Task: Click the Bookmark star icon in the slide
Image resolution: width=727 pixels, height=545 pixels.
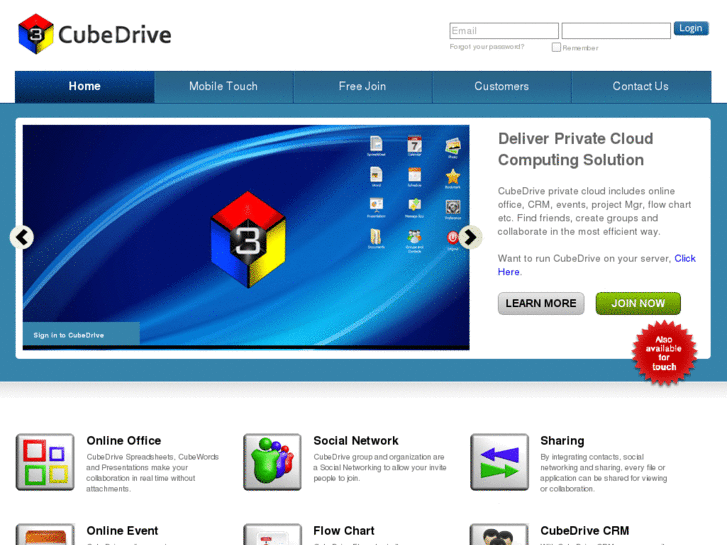Action: (x=453, y=179)
